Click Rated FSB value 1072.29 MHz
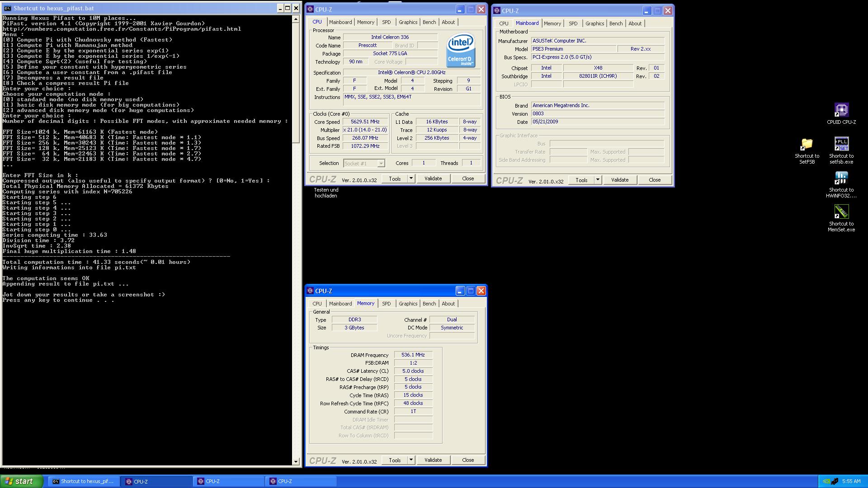Image resolution: width=868 pixels, height=488 pixels. coord(365,146)
